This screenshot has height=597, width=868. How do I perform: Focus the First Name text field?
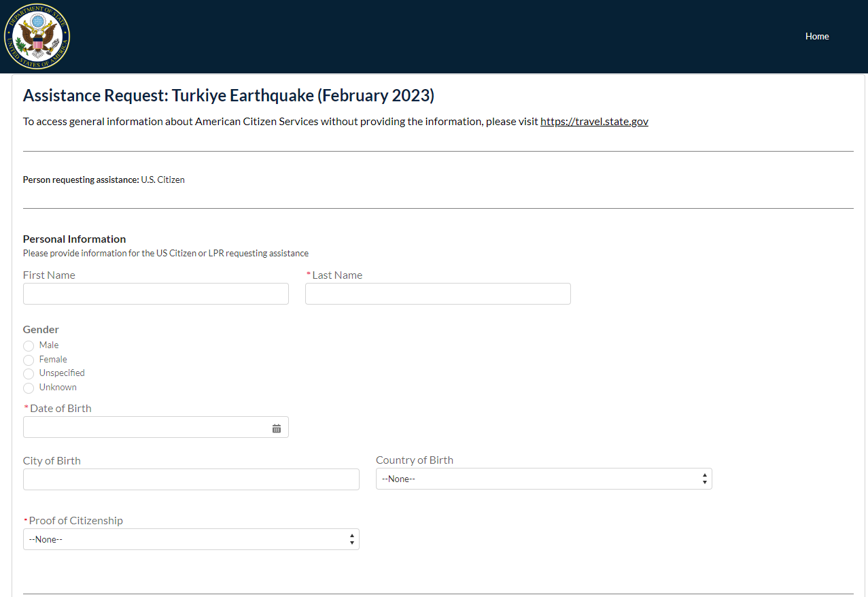156,294
